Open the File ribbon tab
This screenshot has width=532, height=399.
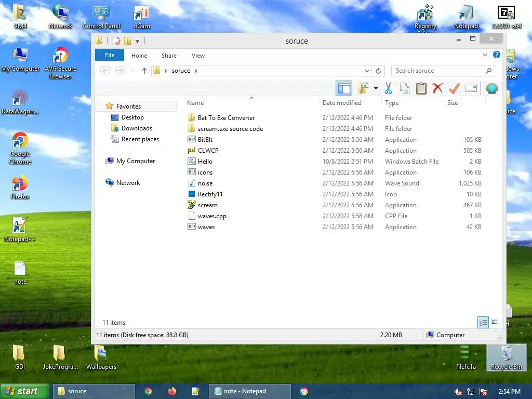point(110,55)
